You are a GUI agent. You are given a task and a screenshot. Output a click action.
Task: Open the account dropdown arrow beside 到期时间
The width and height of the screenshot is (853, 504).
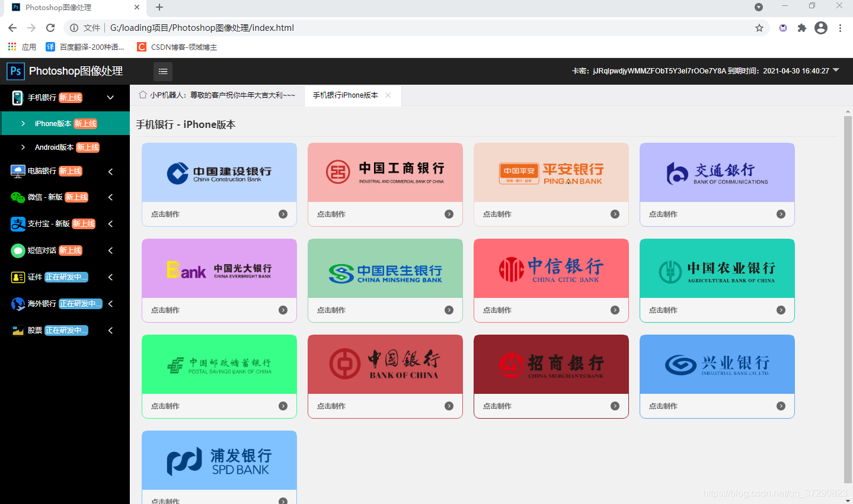click(836, 70)
